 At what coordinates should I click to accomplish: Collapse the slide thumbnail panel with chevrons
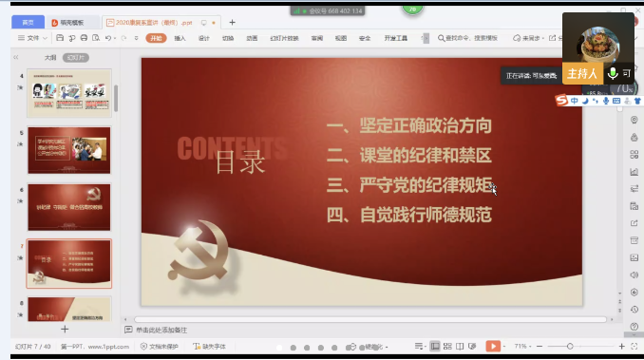click(15, 58)
